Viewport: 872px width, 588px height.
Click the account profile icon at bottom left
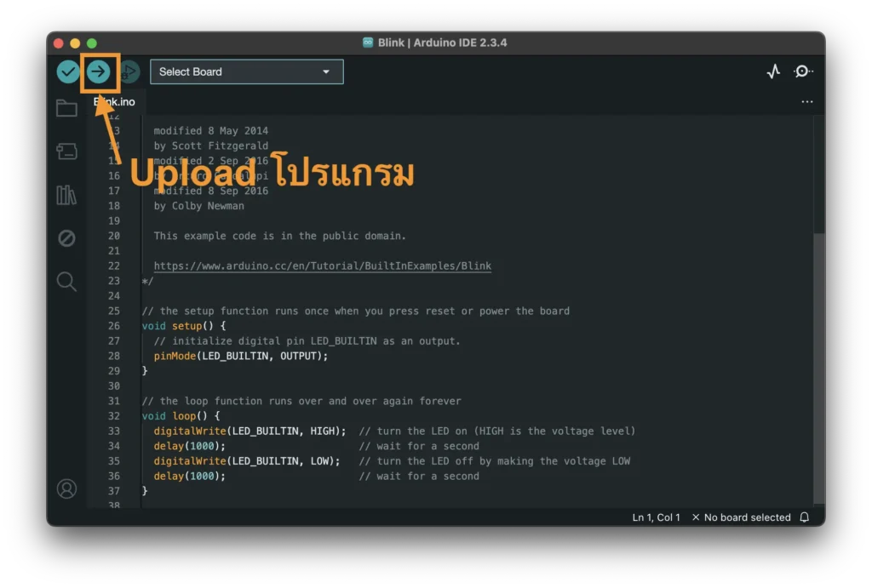66,488
